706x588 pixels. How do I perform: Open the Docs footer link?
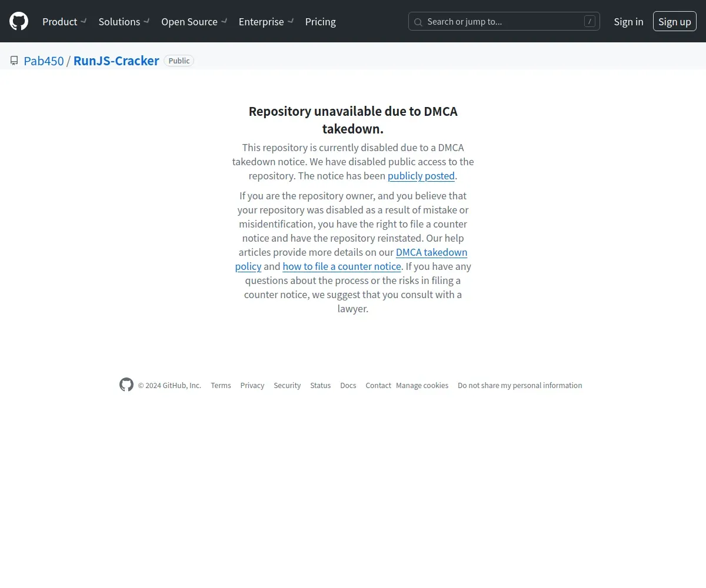tap(348, 385)
